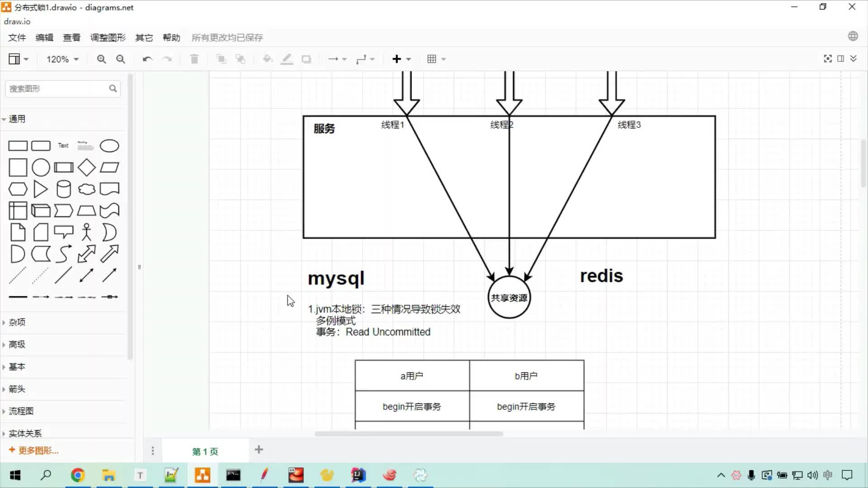Select the dashed line shape
The height and width of the screenshot is (488, 868).
[x=18, y=275]
